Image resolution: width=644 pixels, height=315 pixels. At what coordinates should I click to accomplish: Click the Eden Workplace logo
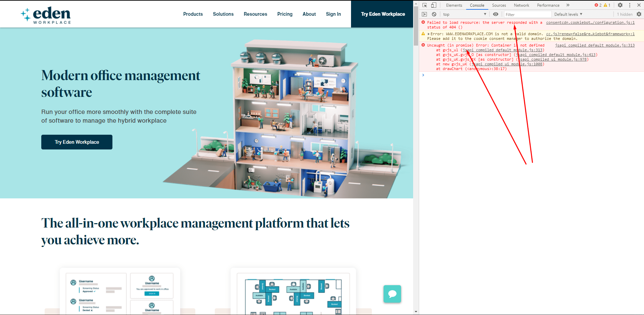[x=46, y=15]
